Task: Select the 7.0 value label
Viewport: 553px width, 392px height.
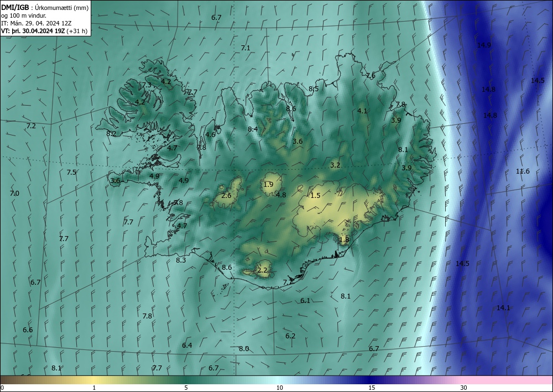Action: click(14, 193)
